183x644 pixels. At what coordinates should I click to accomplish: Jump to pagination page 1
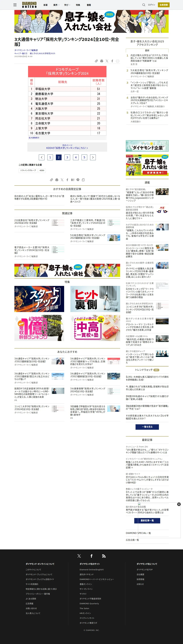click(x=50, y=157)
